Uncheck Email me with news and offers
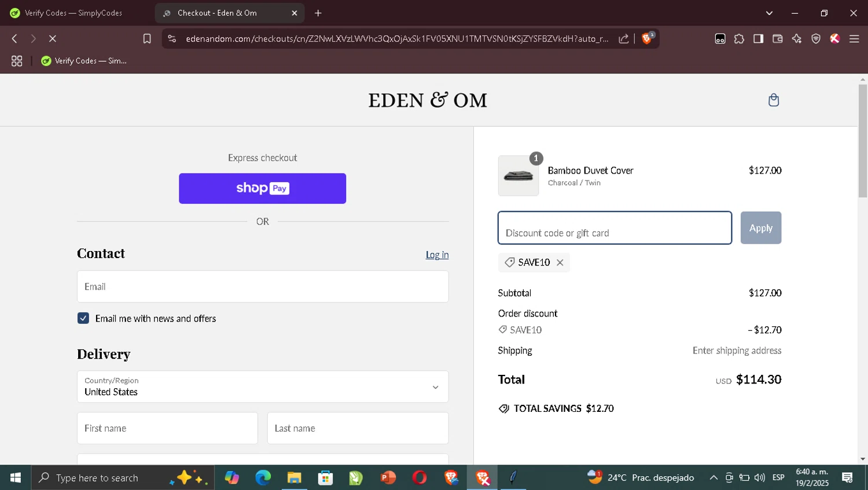Viewport: 868px width, 490px height. [x=83, y=318]
